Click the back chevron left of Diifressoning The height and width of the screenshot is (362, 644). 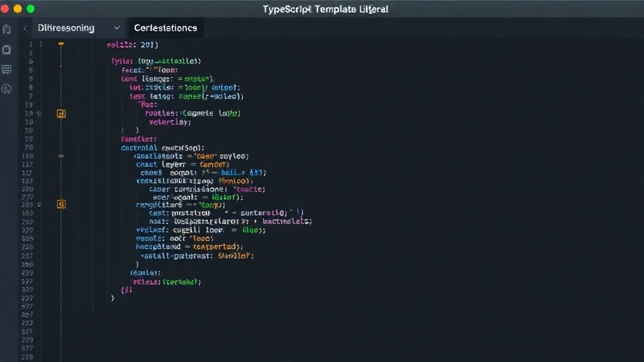25,28
